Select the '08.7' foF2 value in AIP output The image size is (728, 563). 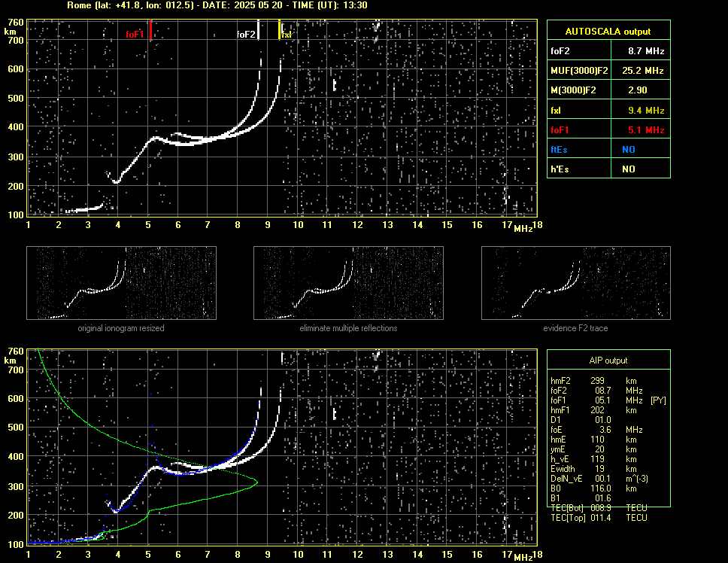tap(603, 391)
